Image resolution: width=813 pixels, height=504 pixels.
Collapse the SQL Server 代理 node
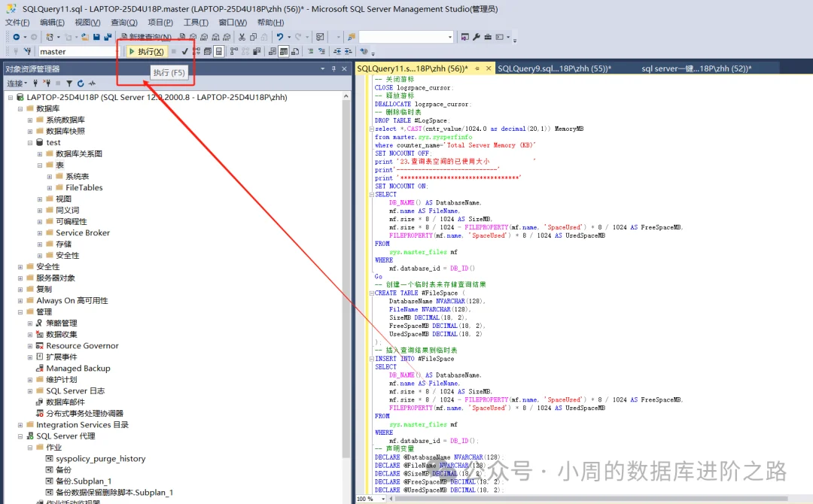pos(20,436)
